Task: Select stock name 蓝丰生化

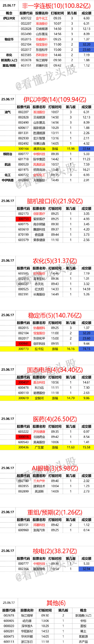Action: [39, 279]
